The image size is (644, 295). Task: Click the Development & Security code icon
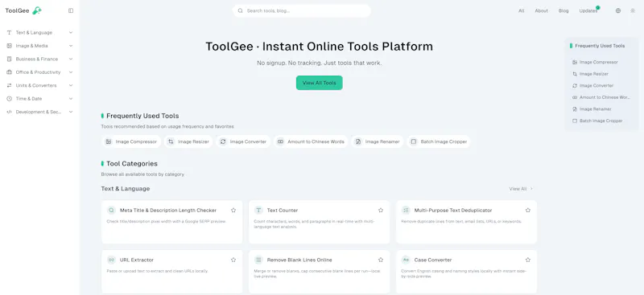9,112
